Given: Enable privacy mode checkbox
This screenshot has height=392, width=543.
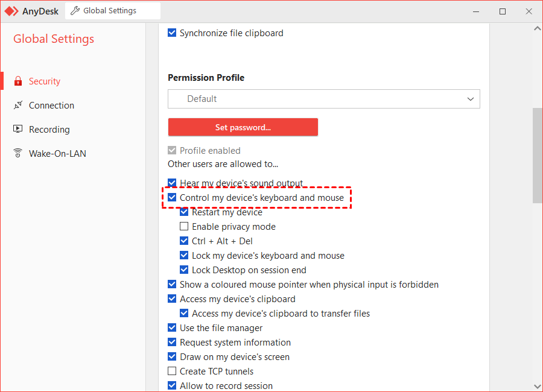Looking at the screenshot, I should point(184,227).
